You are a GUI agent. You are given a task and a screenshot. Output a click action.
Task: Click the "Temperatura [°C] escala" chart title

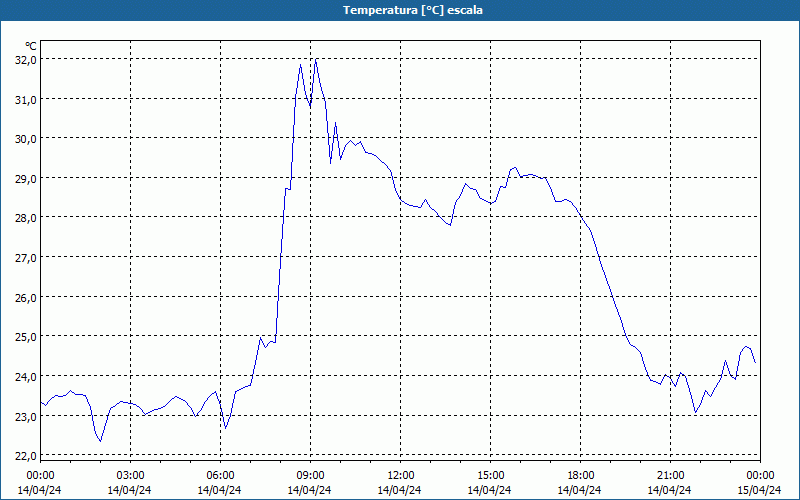click(x=413, y=10)
